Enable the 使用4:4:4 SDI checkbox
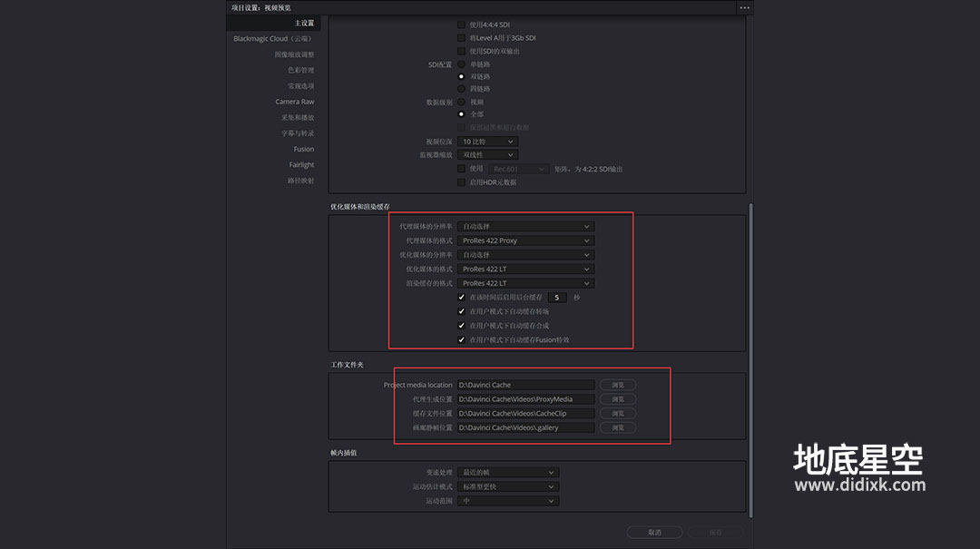The height and width of the screenshot is (549, 980). [461, 25]
